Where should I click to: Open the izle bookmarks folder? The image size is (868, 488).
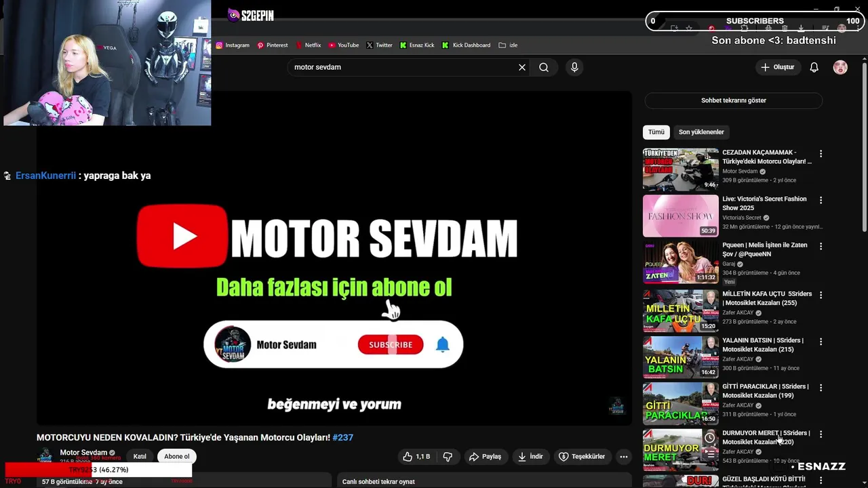pyautogui.click(x=508, y=45)
